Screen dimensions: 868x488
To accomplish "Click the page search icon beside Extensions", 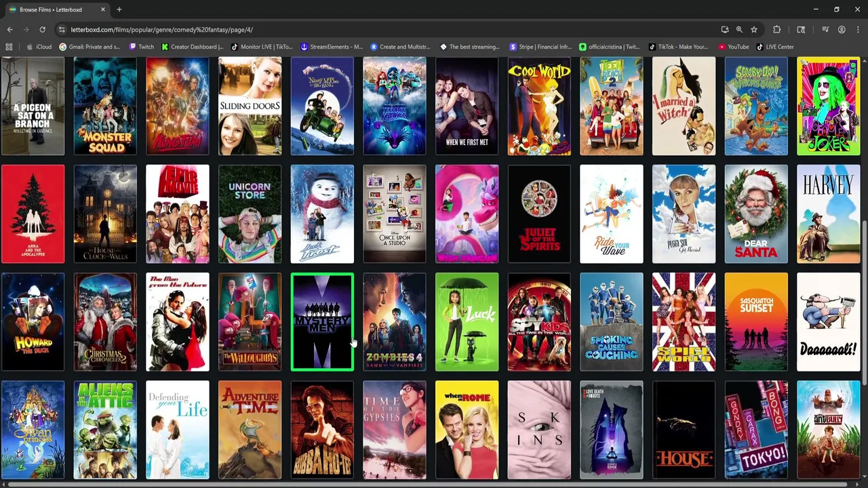I will click(801, 30).
